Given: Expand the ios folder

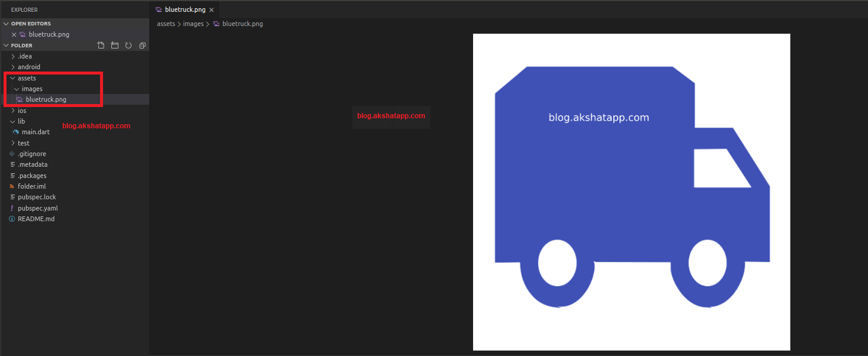Looking at the screenshot, I should (x=22, y=111).
